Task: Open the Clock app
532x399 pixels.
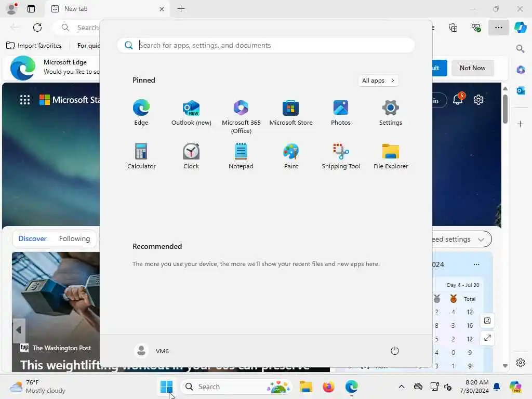Action: point(191,156)
